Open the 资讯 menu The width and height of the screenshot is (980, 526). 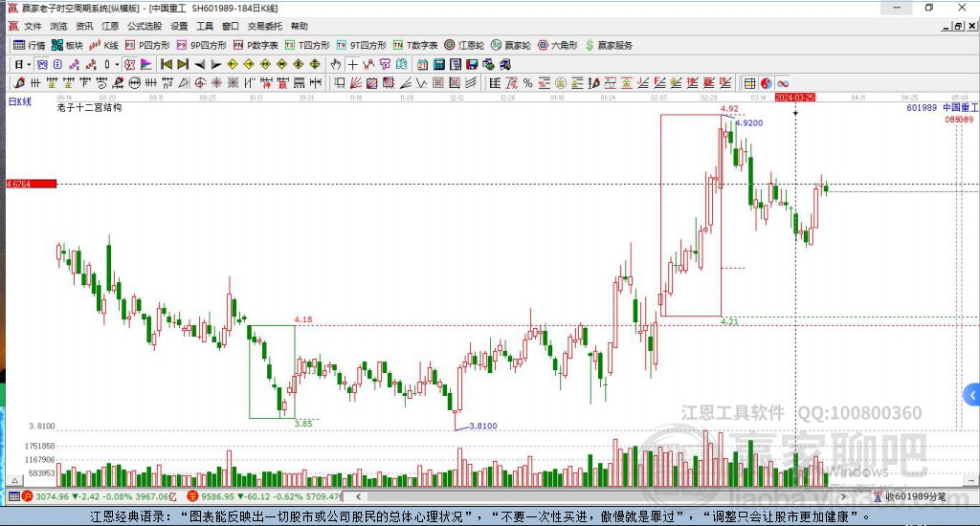pos(84,26)
